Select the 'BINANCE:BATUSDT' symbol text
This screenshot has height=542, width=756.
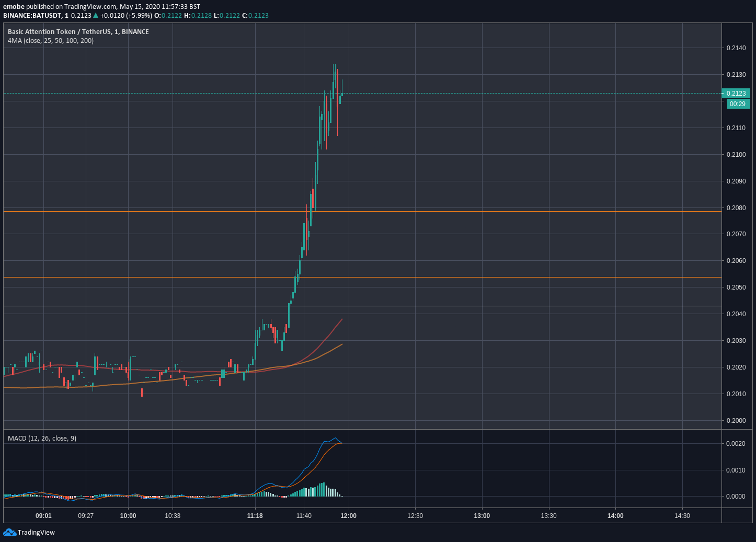pos(32,16)
